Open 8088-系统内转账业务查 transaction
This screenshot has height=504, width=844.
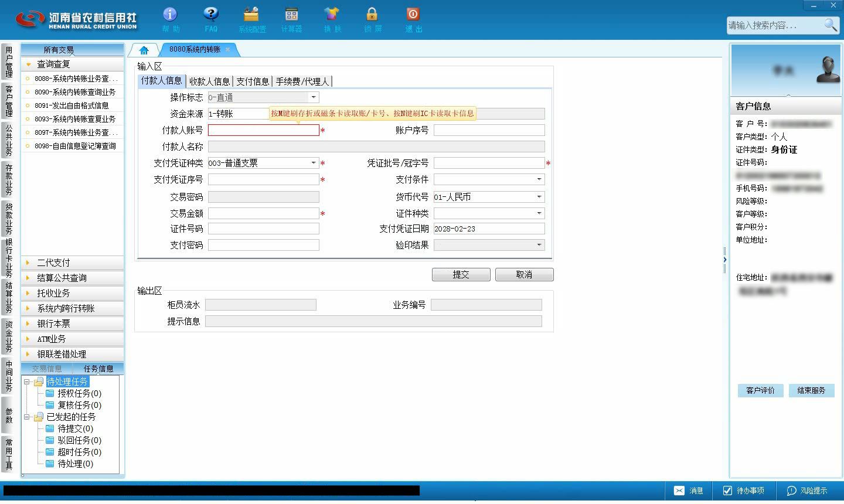click(x=73, y=79)
